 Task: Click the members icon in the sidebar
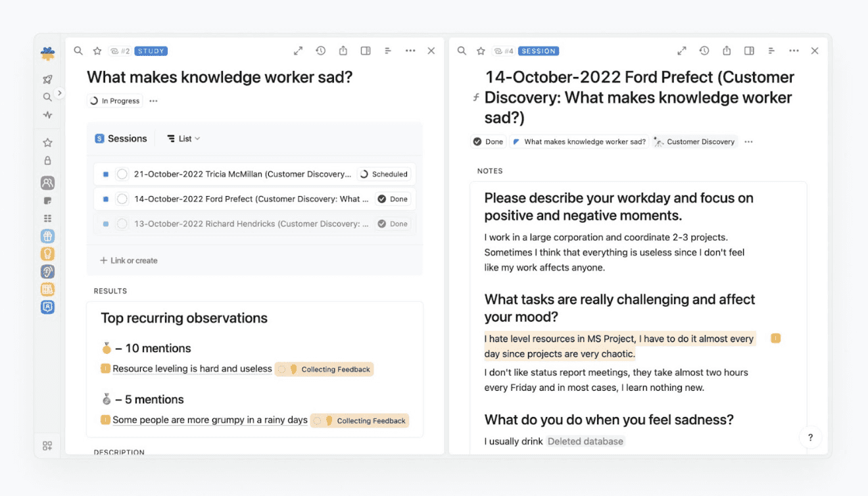coord(47,183)
